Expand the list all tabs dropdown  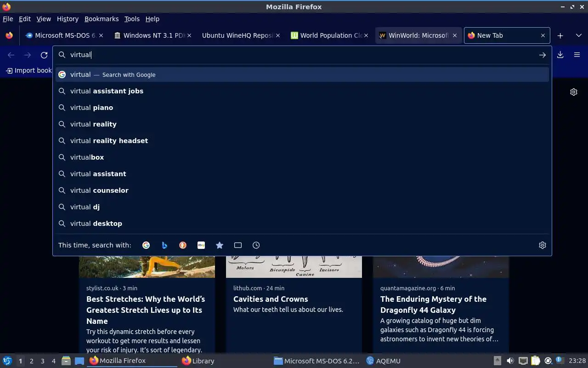coord(579,35)
